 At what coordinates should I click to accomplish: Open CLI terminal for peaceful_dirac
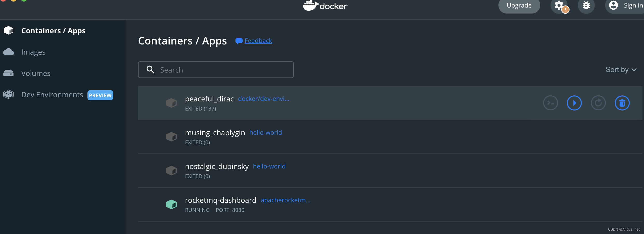tap(550, 103)
